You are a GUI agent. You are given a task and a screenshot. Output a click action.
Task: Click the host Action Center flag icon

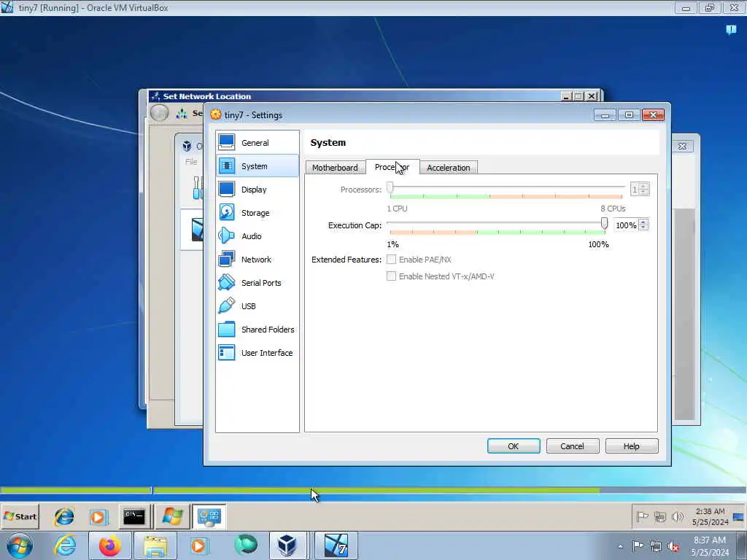click(638, 546)
